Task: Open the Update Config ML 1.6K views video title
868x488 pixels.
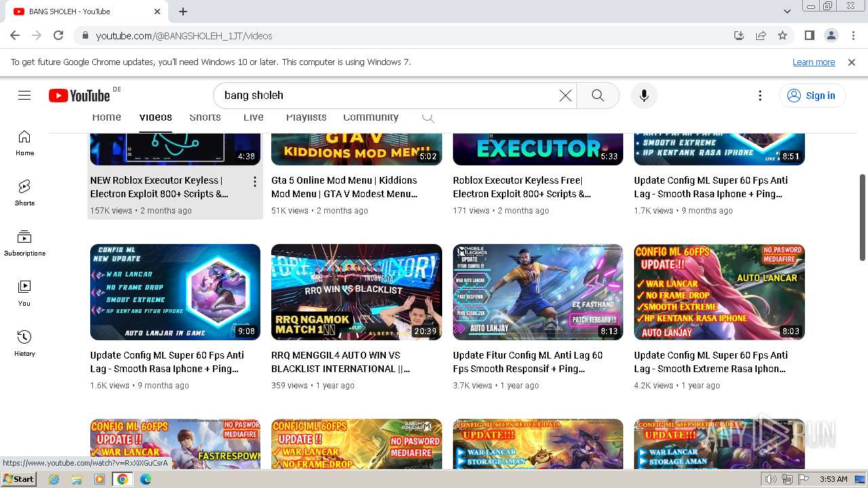Action: coord(167,362)
